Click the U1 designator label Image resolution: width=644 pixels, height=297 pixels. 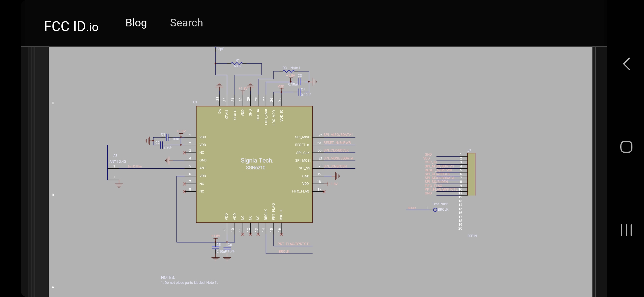[195, 102]
